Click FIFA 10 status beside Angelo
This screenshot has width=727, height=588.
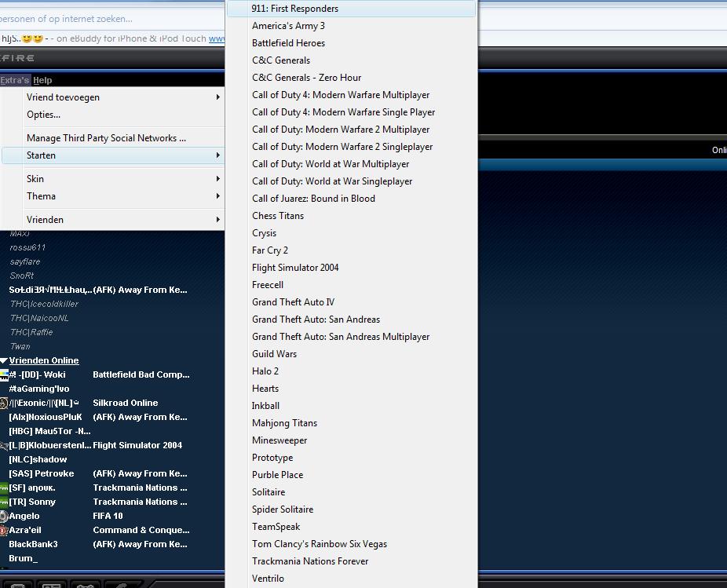pos(108,516)
